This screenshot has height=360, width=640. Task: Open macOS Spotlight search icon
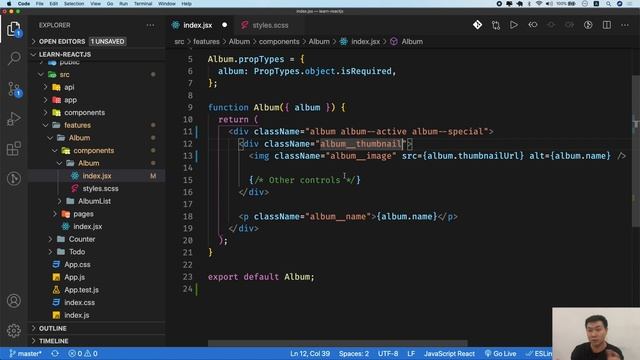pyautogui.click(x=608, y=4)
